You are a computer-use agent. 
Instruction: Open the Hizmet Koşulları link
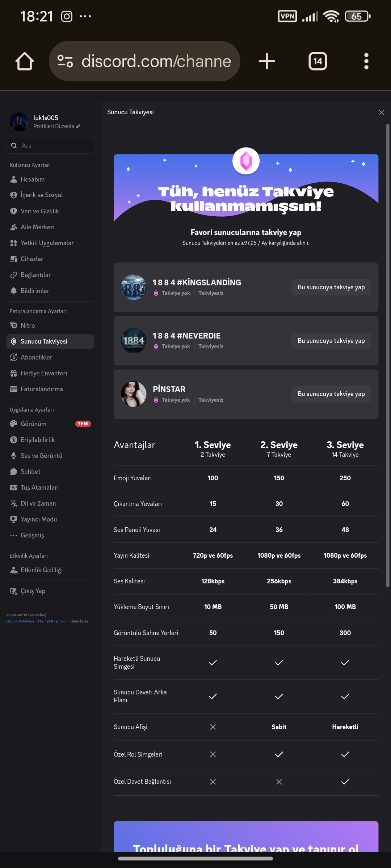52,621
